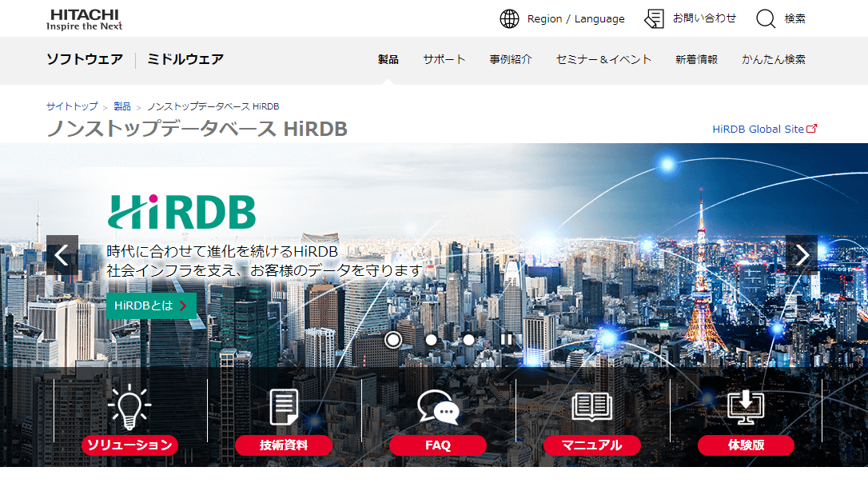Viewport: 868px width, 487px height.
Task: Click the banner text 時代に合わせて進化を続けるHiRDB
Action: click(222, 251)
